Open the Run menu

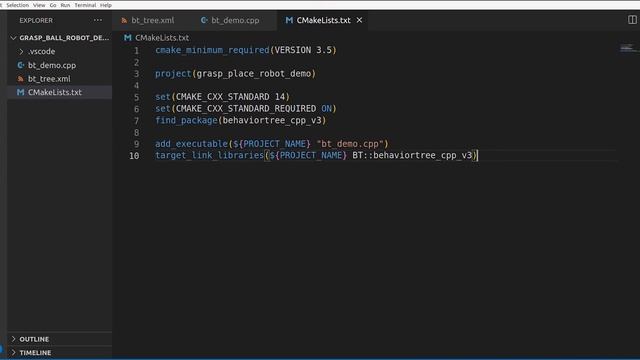tap(65, 5)
